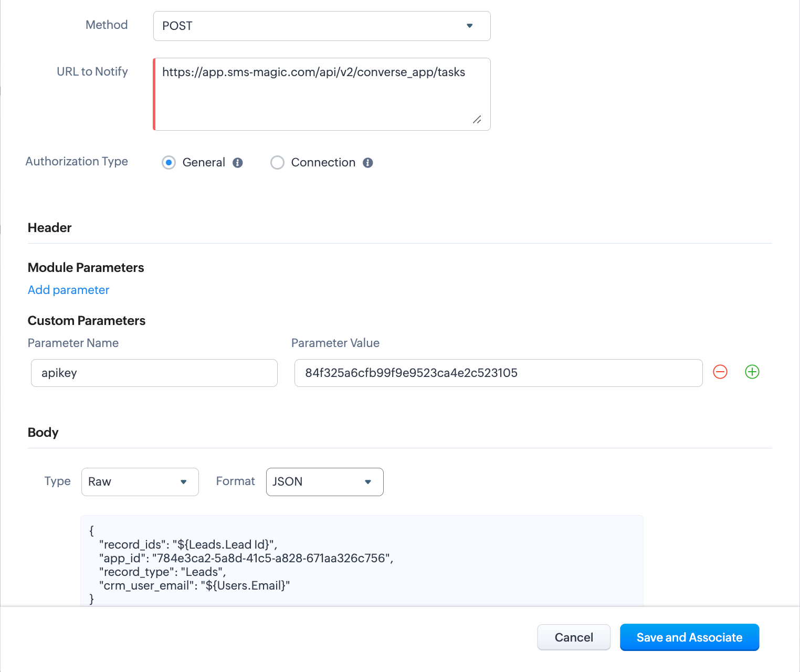The height and width of the screenshot is (672, 800).
Task: Click the General authorization info icon
Action: click(x=238, y=163)
